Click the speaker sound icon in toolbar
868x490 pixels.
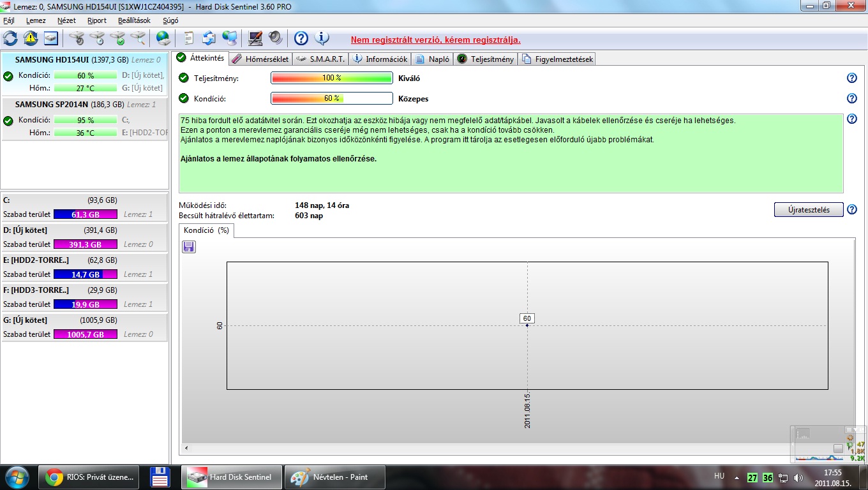(x=276, y=38)
